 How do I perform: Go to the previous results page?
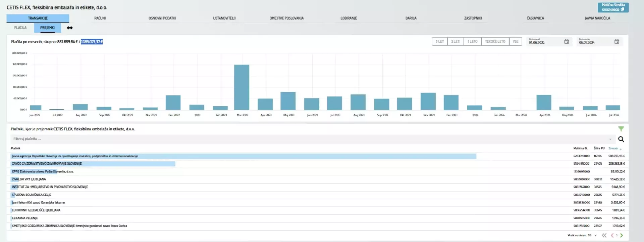(x=612, y=235)
